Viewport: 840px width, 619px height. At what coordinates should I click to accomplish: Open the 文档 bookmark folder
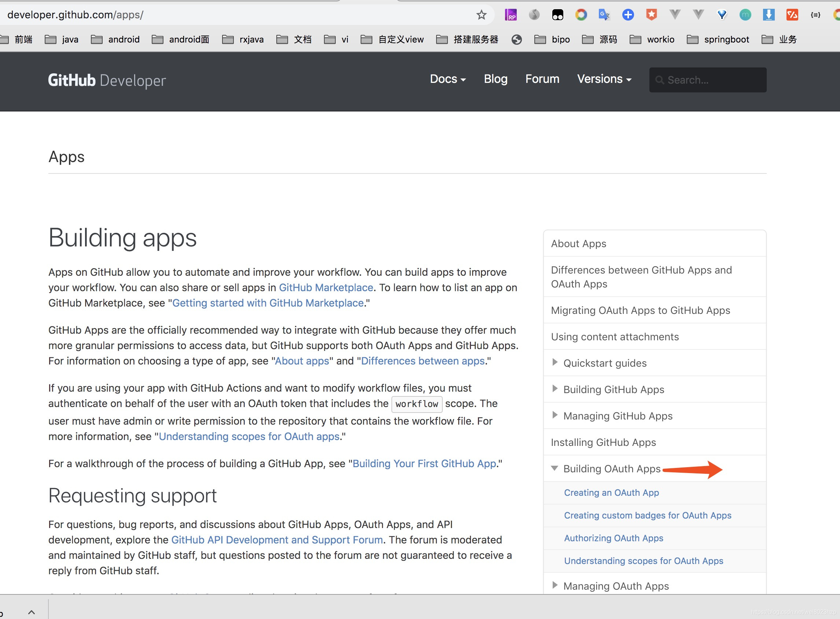(294, 39)
